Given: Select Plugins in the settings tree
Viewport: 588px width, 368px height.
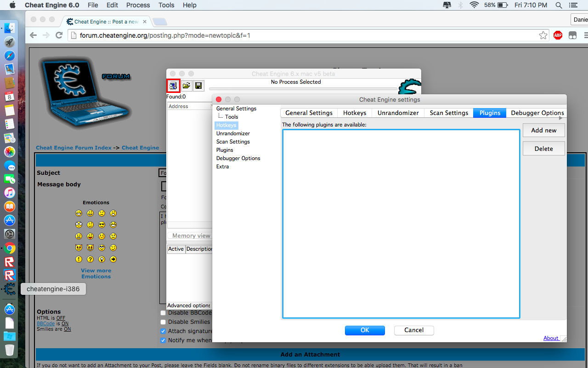Looking at the screenshot, I should [225, 150].
